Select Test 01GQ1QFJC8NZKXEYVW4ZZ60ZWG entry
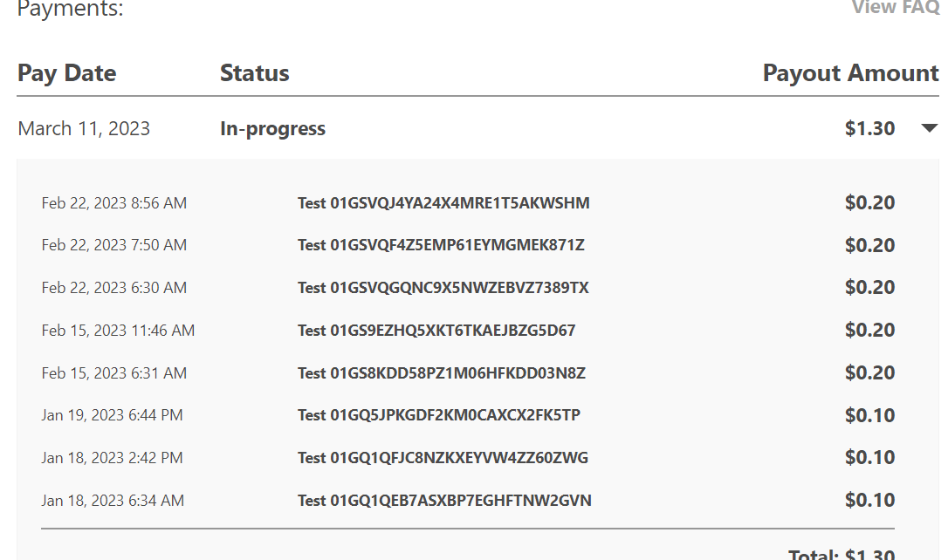Image resolution: width=948 pixels, height=560 pixels. pyautogui.click(x=443, y=458)
